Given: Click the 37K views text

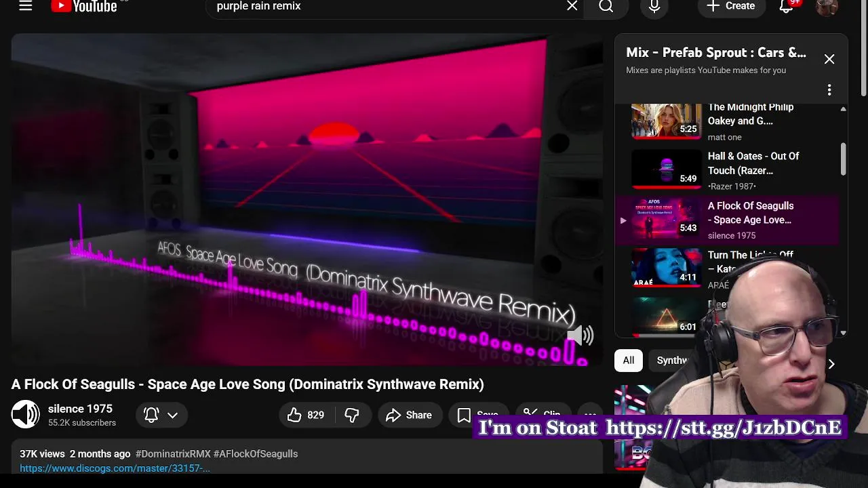Looking at the screenshot, I should pos(42,454).
